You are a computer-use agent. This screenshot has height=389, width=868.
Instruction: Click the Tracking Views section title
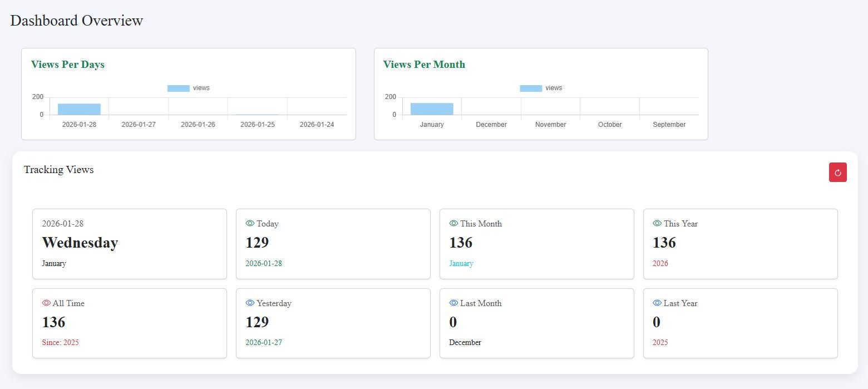click(x=59, y=170)
